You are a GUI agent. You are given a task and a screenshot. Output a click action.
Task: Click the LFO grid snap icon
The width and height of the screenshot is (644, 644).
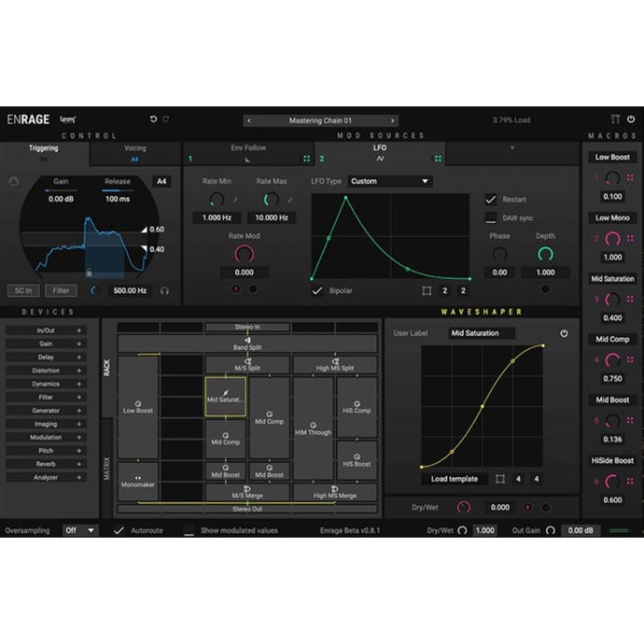pos(427,291)
